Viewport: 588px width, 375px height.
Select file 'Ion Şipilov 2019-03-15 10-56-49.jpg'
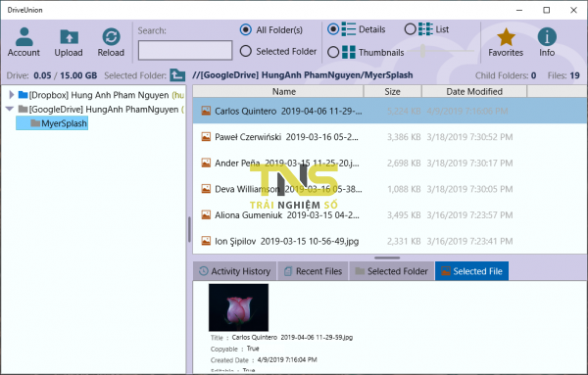tap(390, 241)
